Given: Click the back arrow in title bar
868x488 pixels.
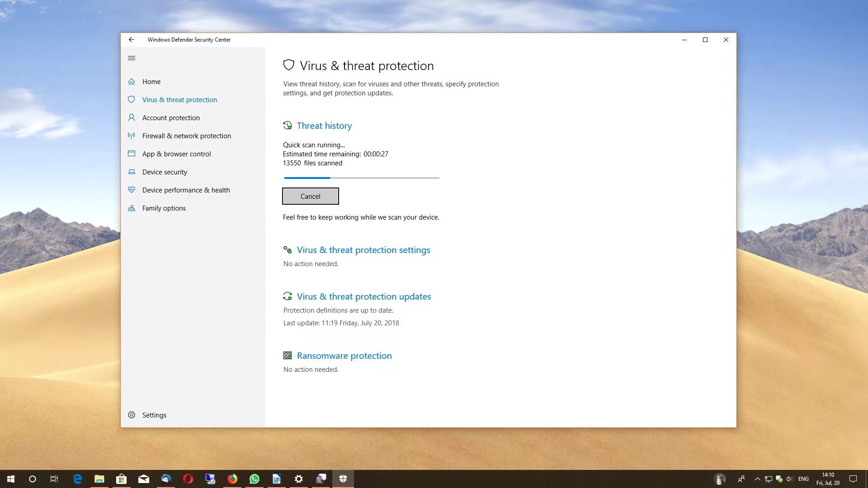Looking at the screenshot, I should point(132,40).
